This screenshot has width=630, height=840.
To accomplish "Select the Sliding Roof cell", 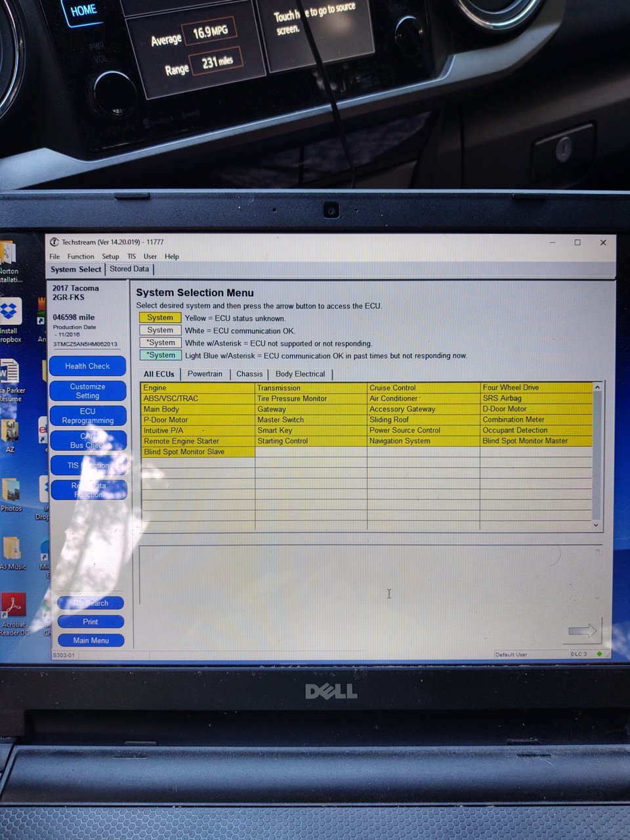I will 423,419.
